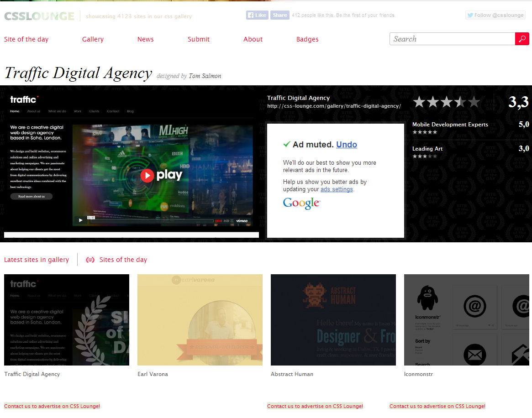This screenshot has width=532, height=418.
Task: Play the Traffic featured video preview
Action: 162,175
